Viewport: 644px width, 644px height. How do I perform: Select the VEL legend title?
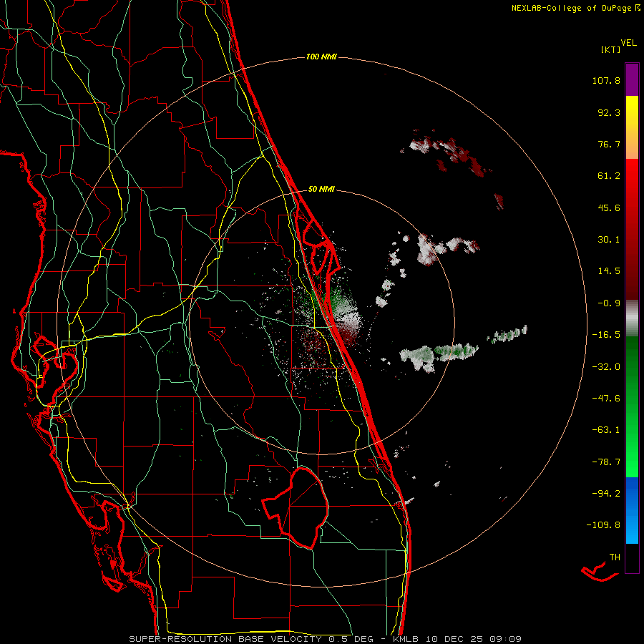(x=628, y=43)
